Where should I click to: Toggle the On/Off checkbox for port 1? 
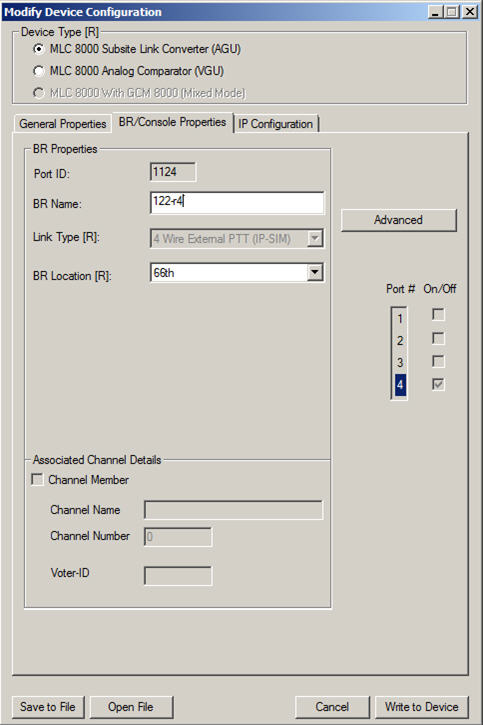[438, 314]
